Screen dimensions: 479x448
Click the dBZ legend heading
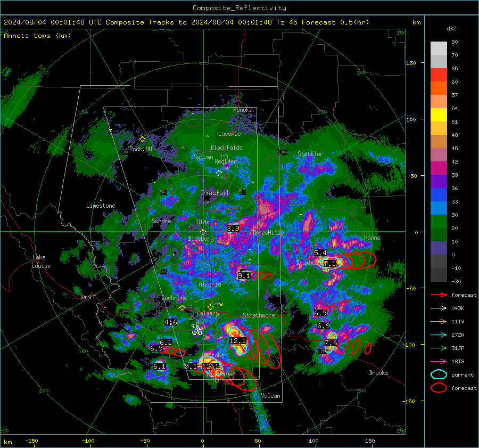(x=451, y=29)
